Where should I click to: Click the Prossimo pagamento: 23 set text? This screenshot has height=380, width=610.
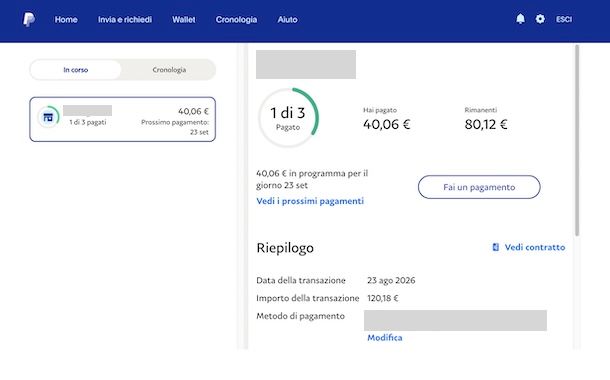tap(175, 127)
